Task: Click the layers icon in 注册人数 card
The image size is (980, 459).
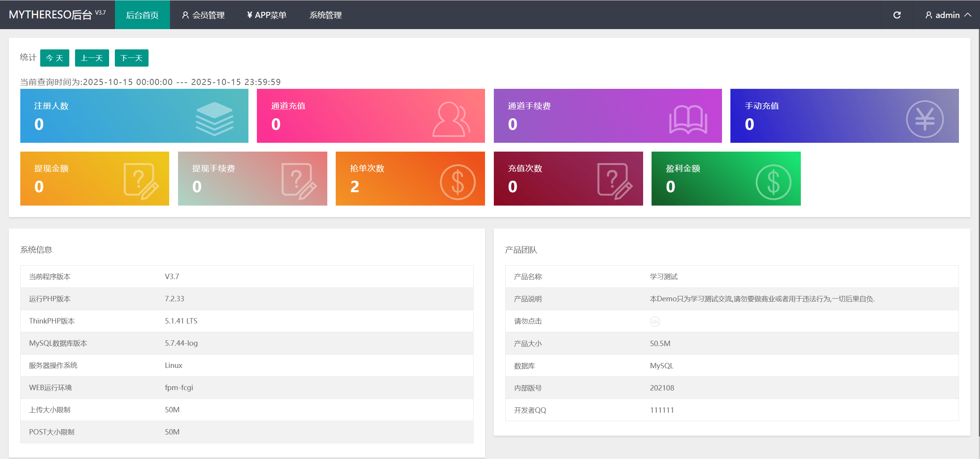Action: click(214, 119)
